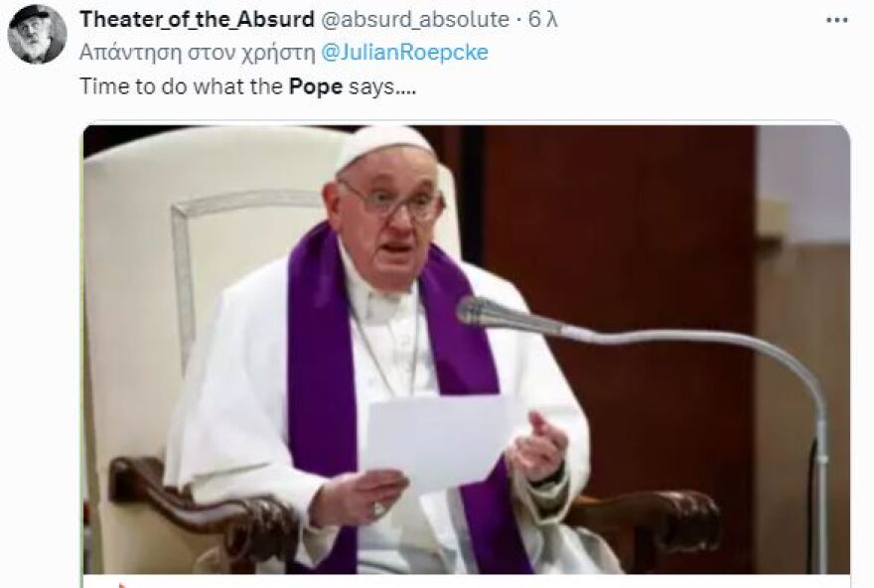Open Theater_of_the_Absurd profile via display name

click(x=198, y=20)
